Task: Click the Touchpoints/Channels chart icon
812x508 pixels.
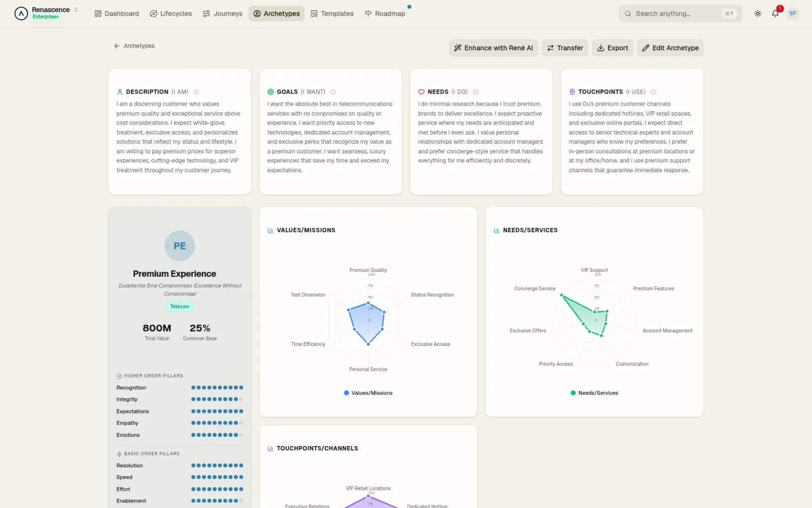Action: point(270,449)
